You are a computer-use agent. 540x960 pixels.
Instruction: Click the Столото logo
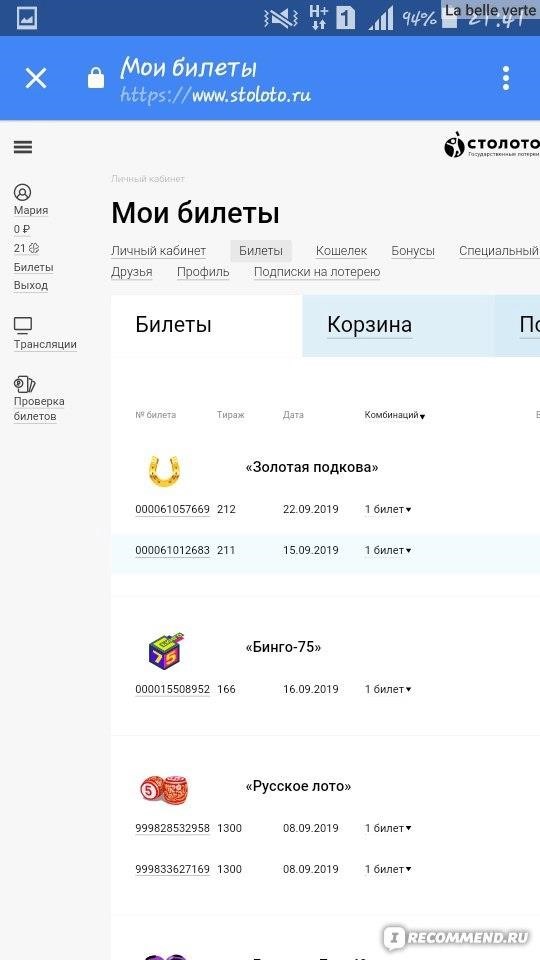[492, 145]
